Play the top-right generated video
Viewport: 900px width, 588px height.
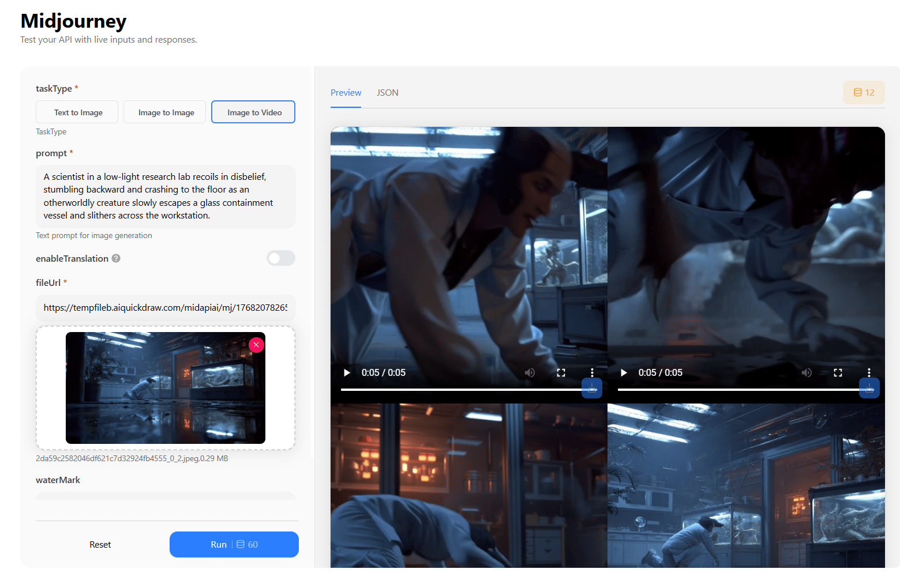point(624,372)
